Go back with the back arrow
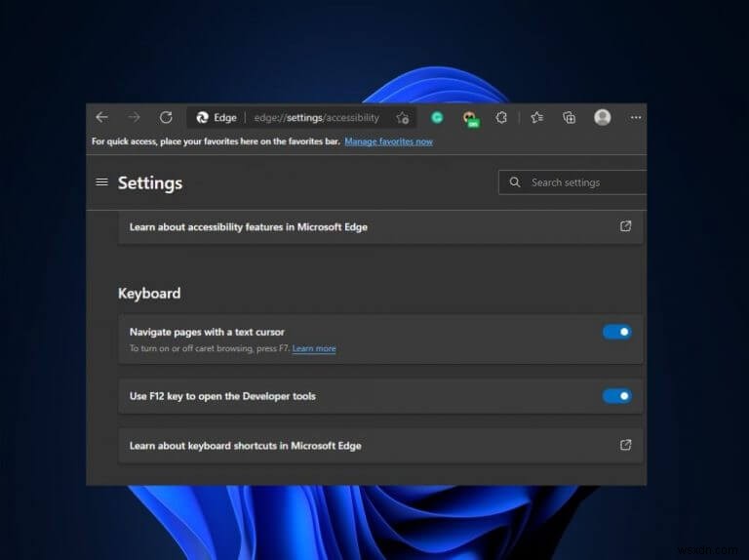 pos(101,117)
